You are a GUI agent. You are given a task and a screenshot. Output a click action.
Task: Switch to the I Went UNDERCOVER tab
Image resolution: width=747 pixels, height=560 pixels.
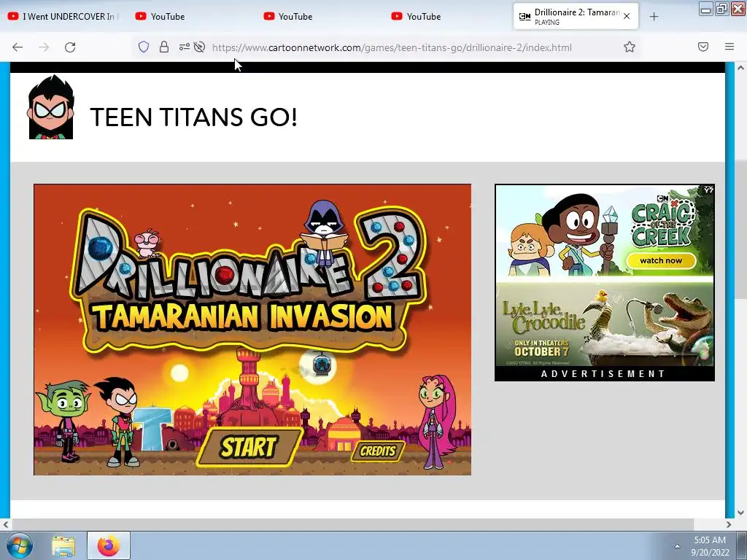(63, 16)
